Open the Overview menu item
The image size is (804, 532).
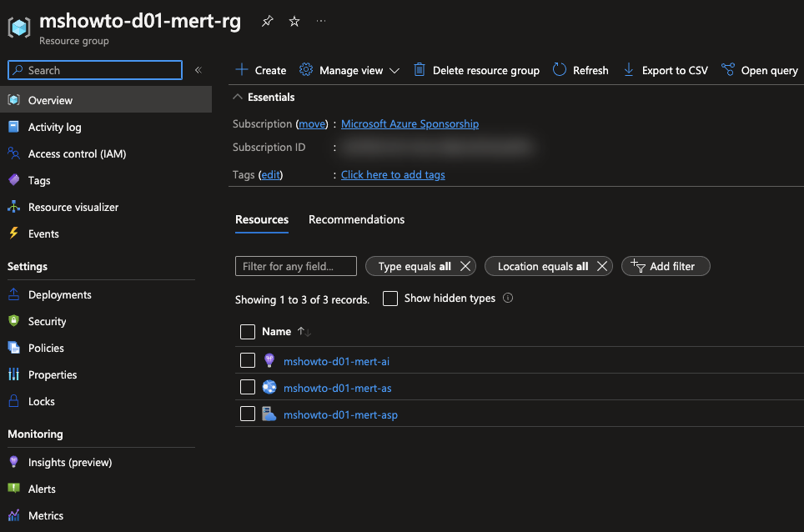coord(106,100)
